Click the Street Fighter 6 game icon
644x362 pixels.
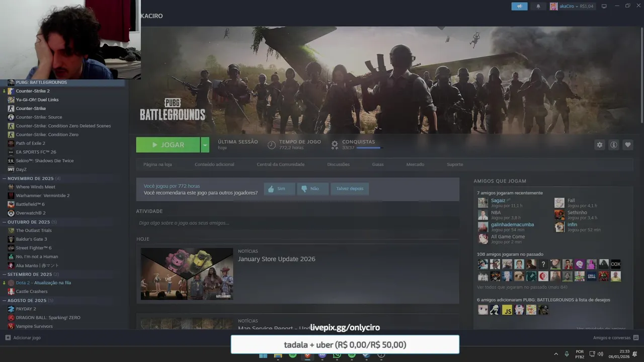(11, 248)
